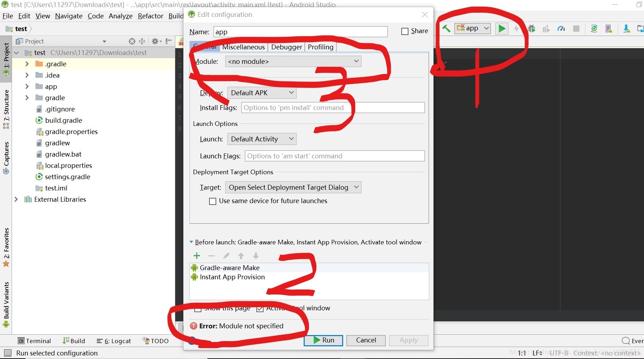
Task: Open the AVD Manager icon
Action: 609,29
